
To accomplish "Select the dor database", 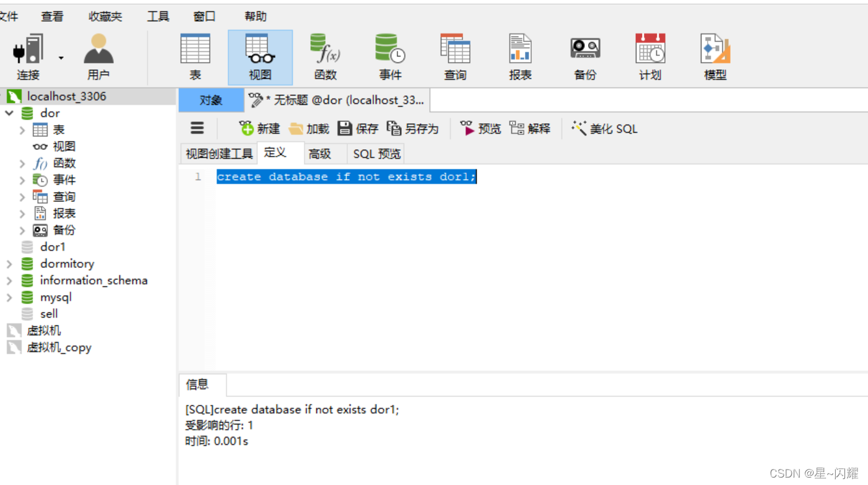I will click(50, 113).
